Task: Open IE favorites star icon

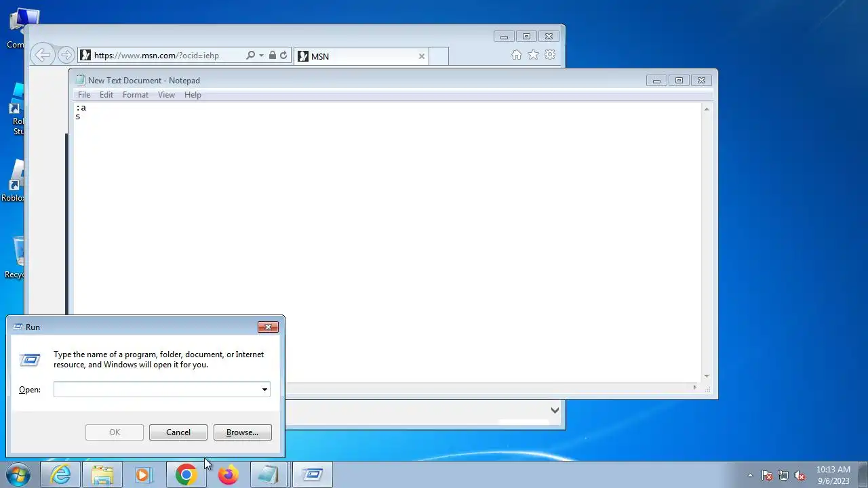Action: (x=533, y=55)
